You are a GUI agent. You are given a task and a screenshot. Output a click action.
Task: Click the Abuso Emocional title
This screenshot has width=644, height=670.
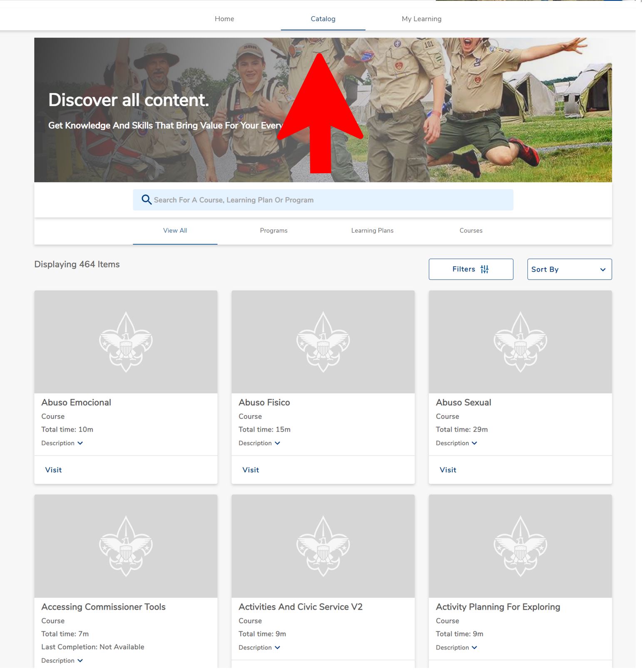[x=77, y=403]
